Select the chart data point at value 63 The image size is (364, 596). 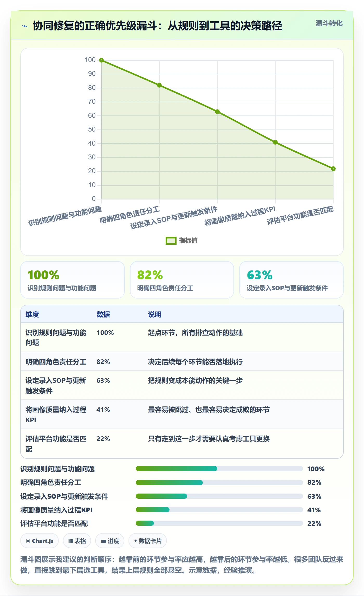pyautogui.click(x=217, y=112)
